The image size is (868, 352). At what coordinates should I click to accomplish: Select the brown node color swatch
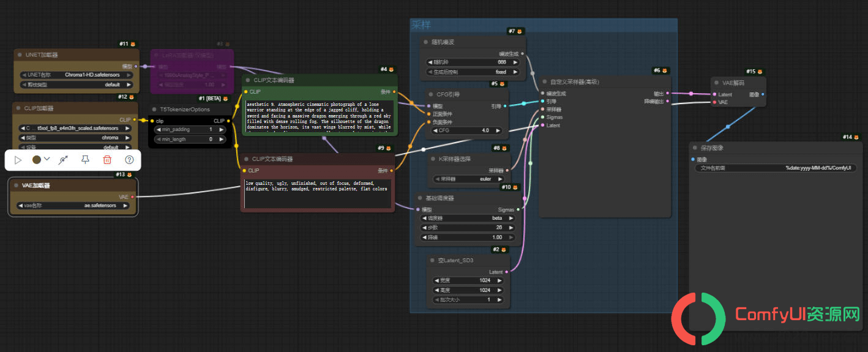[x=37, y=160]
